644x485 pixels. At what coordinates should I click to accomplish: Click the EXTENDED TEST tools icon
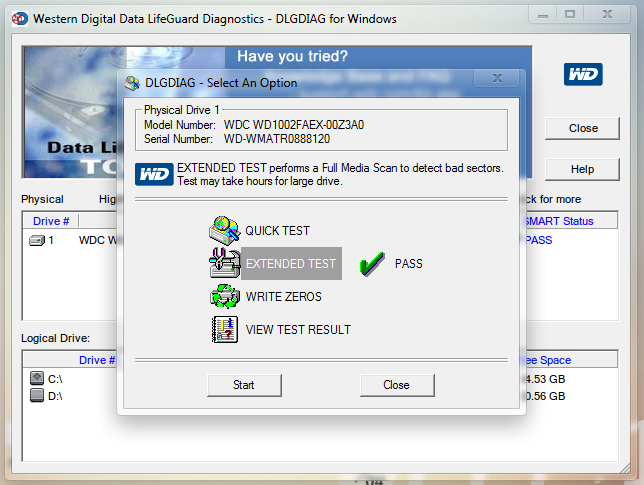(x=225, y=263)
